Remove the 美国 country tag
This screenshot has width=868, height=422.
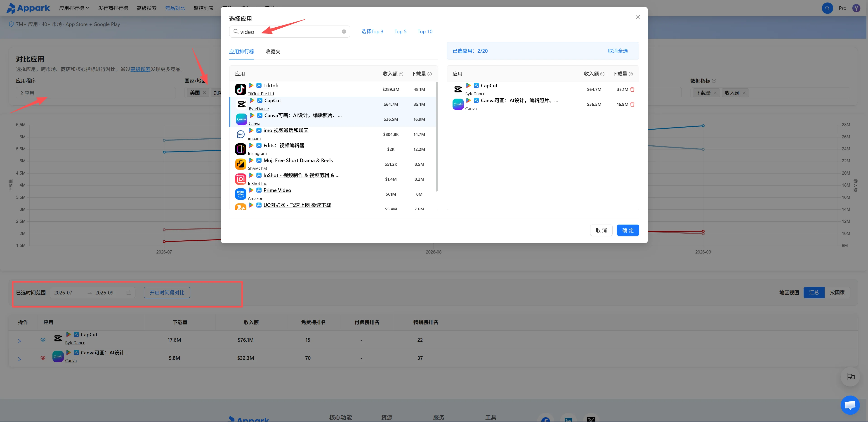pyautogui.click(x=205, y=93)
